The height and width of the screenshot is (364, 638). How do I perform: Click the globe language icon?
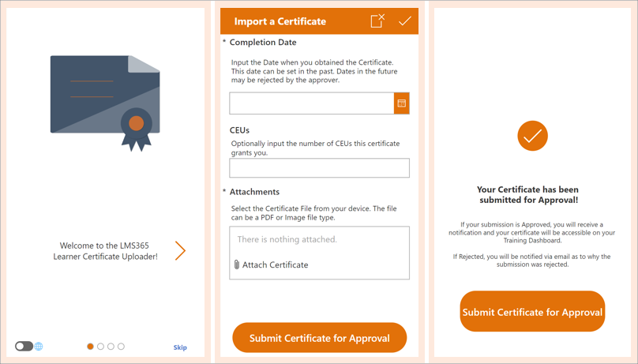coord(39,347)
